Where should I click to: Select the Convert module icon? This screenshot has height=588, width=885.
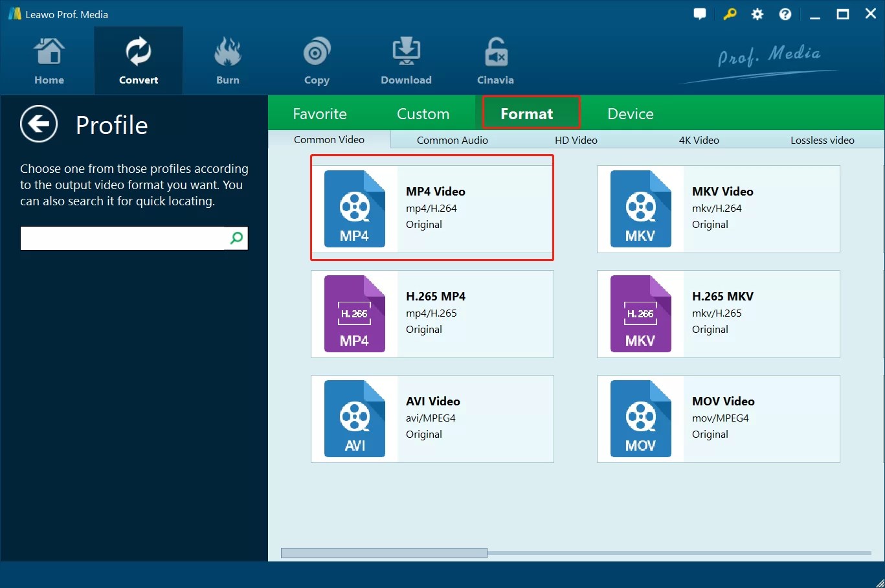138,60
